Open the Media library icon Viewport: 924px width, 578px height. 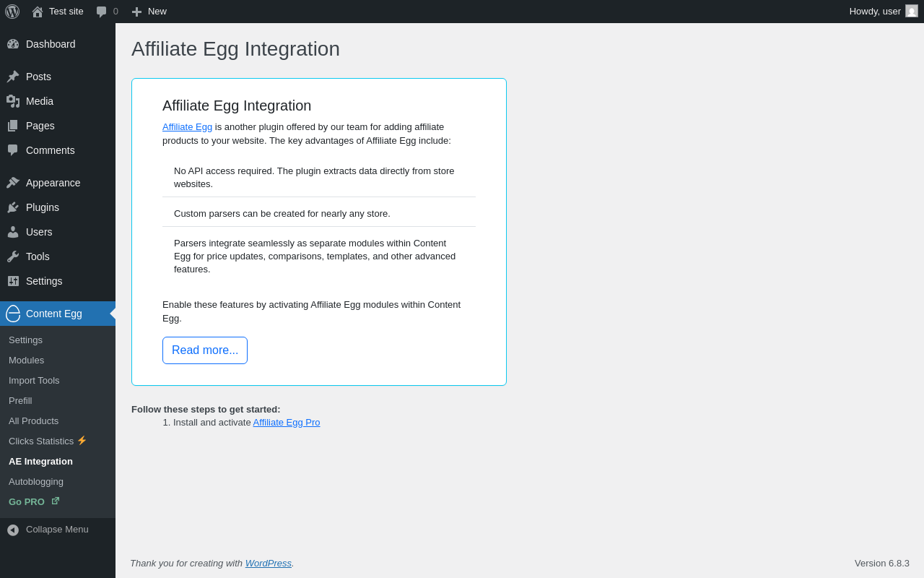(x=13, y=101)
